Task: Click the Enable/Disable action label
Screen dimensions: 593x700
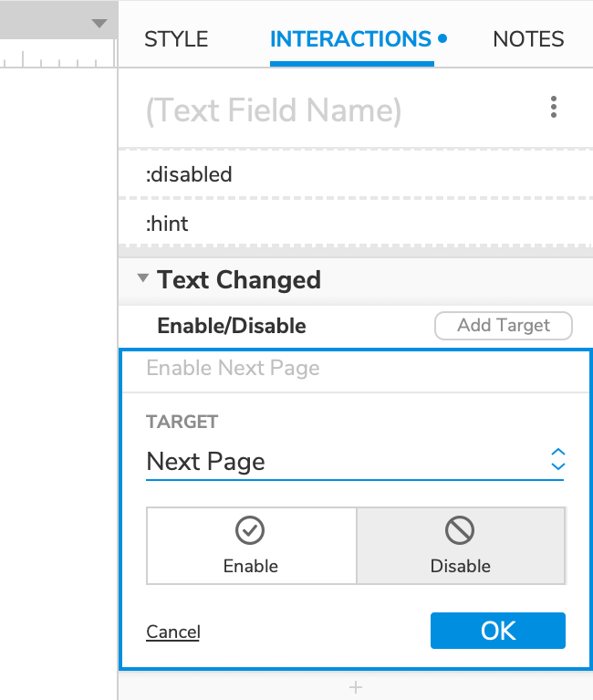Action: [232, 326]
